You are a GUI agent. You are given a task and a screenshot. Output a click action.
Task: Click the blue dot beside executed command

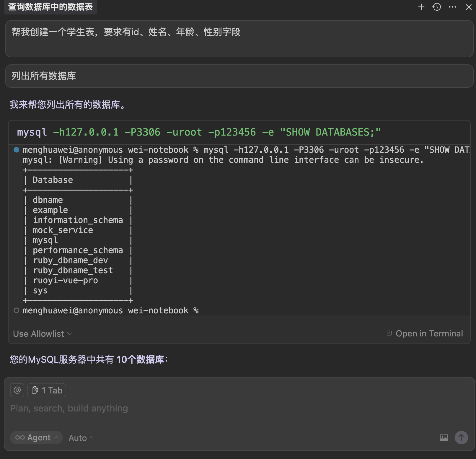point(17,150)
